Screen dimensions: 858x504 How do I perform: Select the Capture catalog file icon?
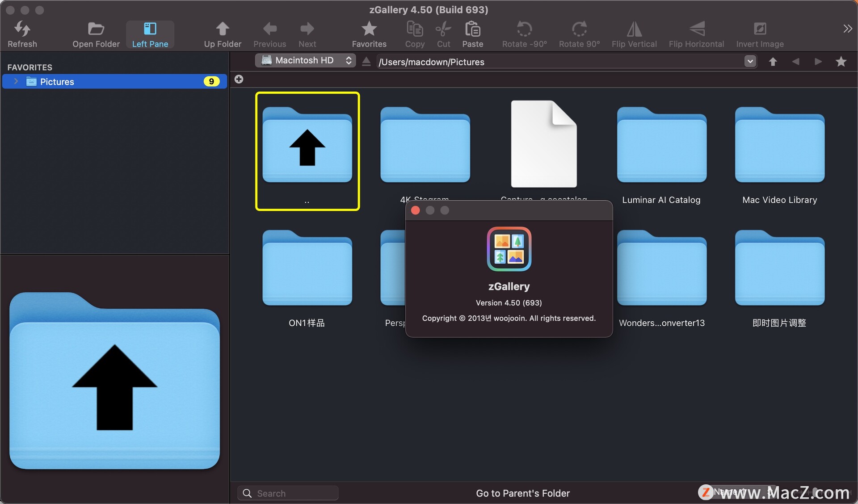pyautogui.click(x=544, y=144)
